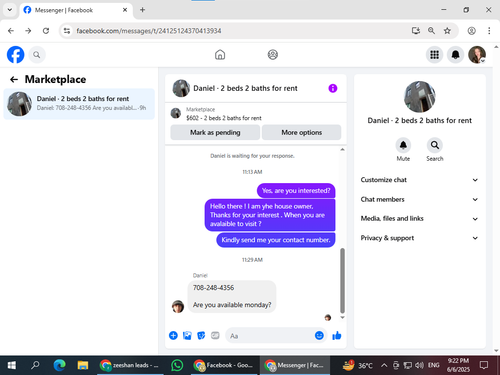Send a thumbs up like
Image resolution: width=500 pixels, height=375 pixels.
click(337, 335)
